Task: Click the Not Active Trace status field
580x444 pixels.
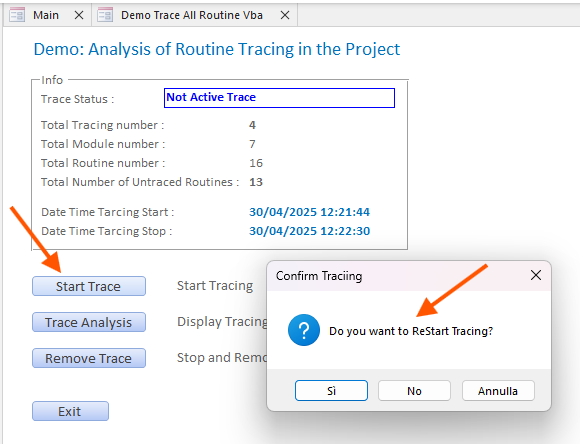Action: [x=279, y=98]
